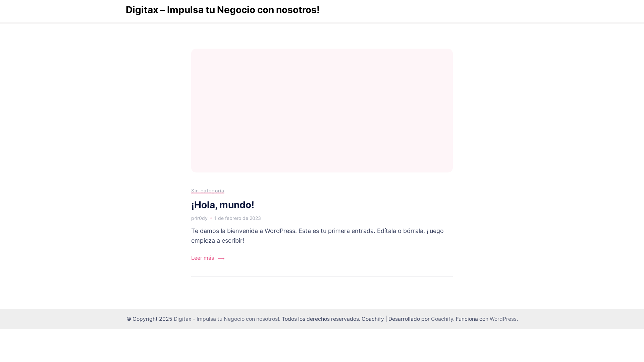Select the excerpt text 'Te damos la bienvenida a WordPress'

click(243, 231)
